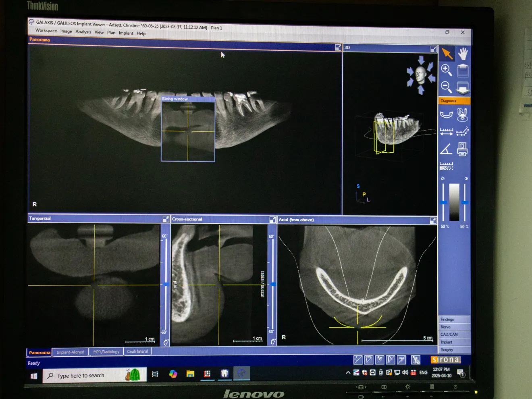Toggle the third crossed-out icon in bottom toolbar

380,360
